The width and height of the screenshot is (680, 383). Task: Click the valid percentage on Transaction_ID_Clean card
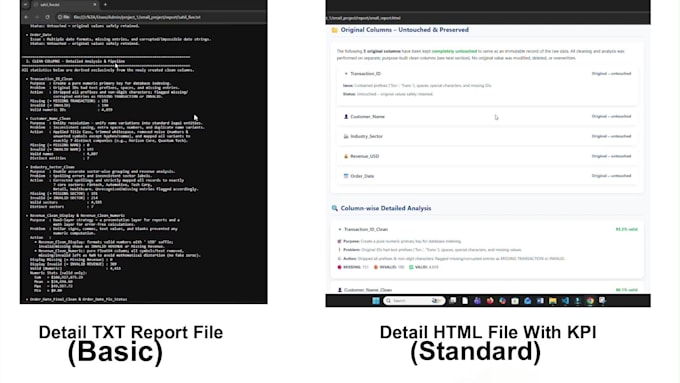pyautogui.click(x=627, y=229)
